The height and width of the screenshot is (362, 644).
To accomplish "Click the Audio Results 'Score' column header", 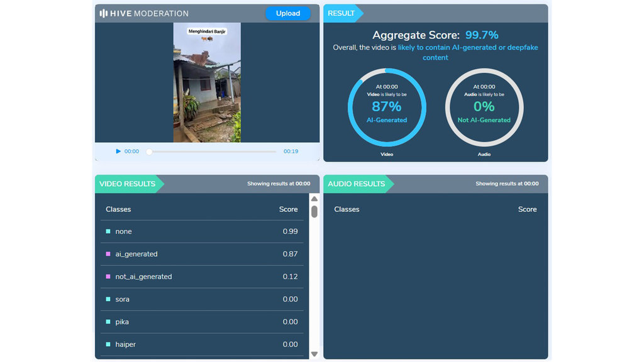I will [x=528, y=209].
